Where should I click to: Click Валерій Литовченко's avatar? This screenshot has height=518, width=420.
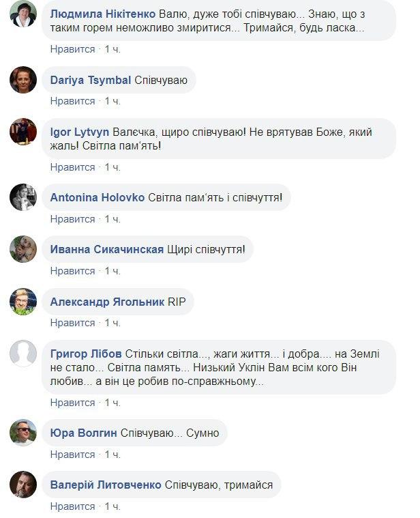point(23,485)
